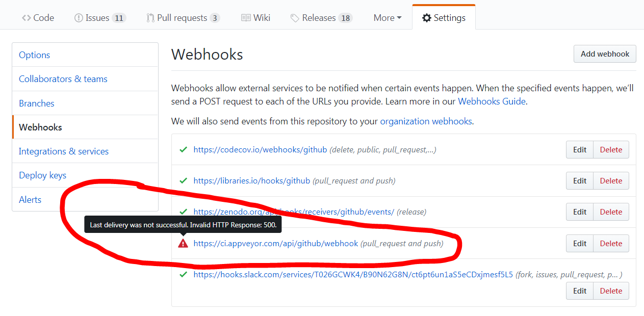The width and height of the screenshot is (644, 316).
Task: Select Webhooks in the sidebar
Action: pyautogui.click(x=40, y=127)
